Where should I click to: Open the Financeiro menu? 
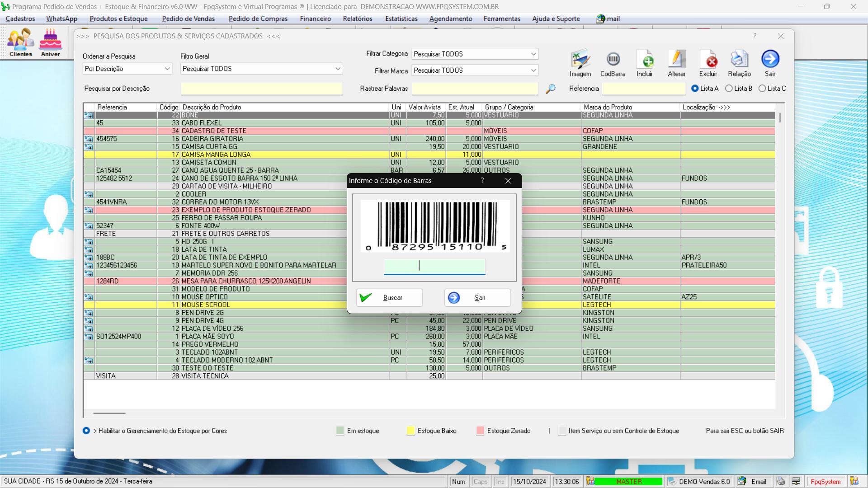[315, 19]
